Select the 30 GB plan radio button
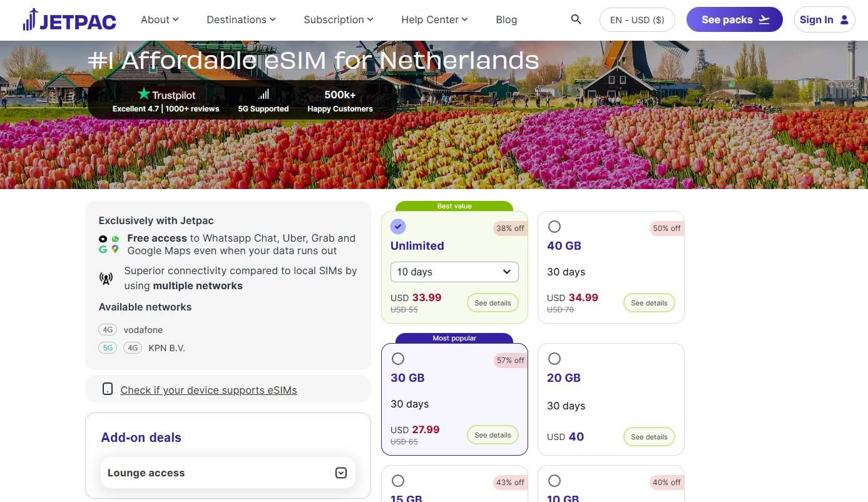The height and width of the screenshot is (502, 868). tap(398, 359)
